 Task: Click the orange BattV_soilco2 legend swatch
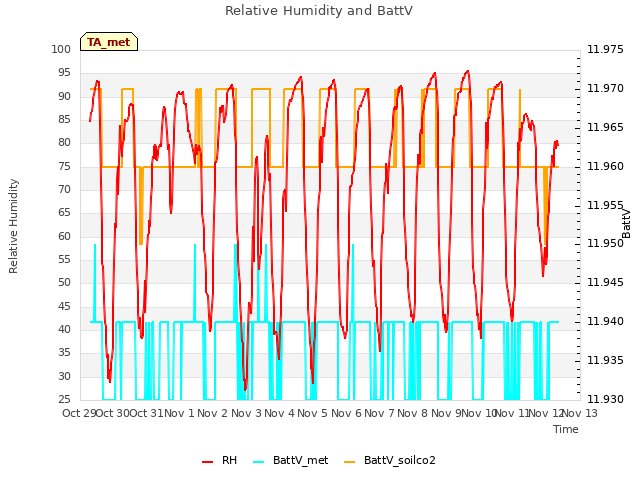tap(349, 462)
